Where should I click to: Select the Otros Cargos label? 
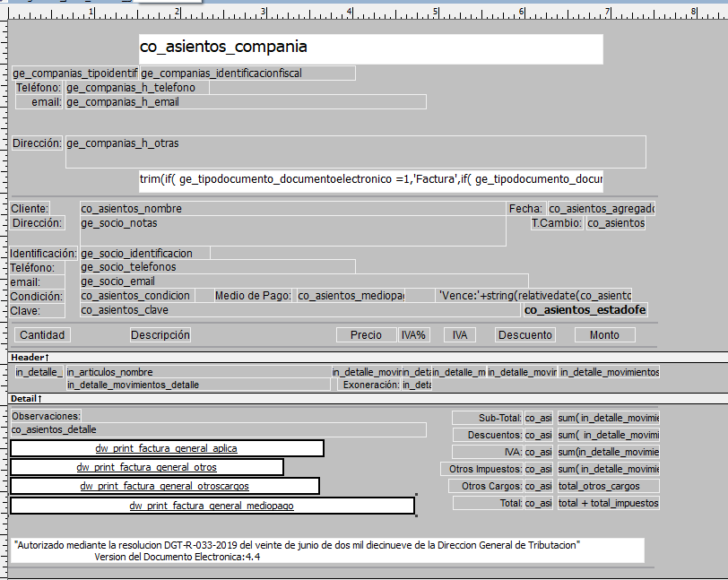click(486, 486)
